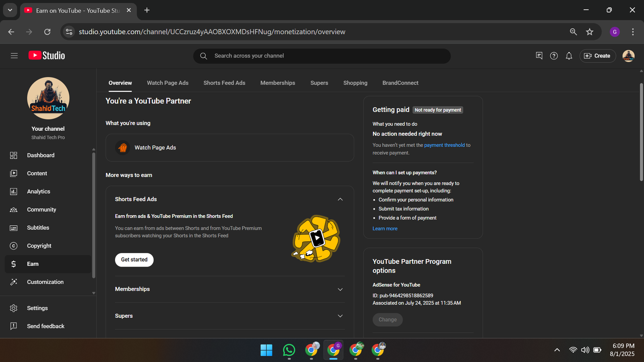Close the Earn on YouTube browser tab

(129, 10)
